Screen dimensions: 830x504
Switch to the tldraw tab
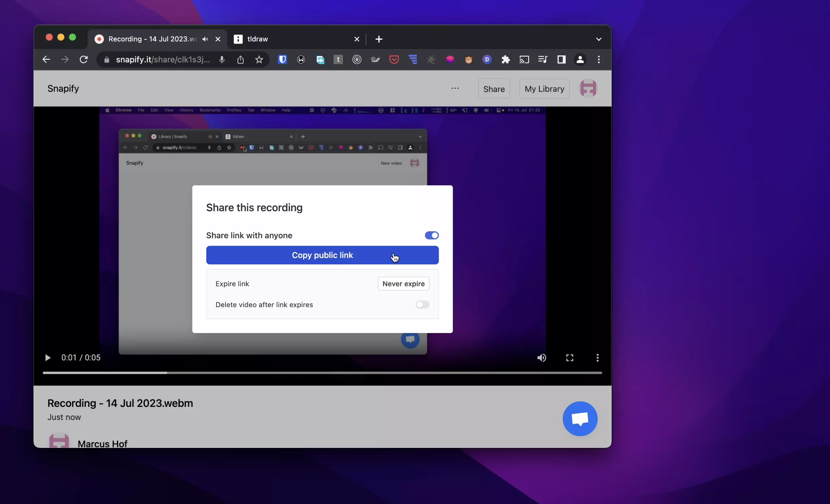296,39
